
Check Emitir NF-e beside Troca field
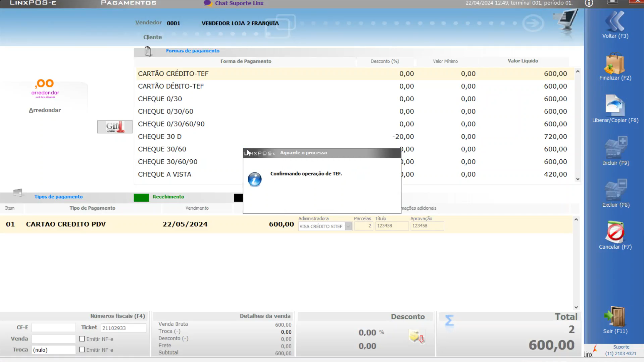82,350
